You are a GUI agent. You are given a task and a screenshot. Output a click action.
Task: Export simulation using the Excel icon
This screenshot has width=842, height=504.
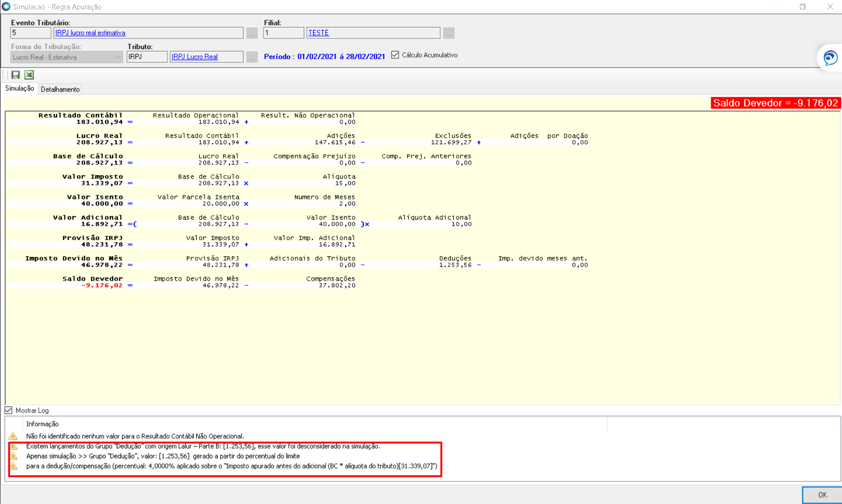click(x=29, y=75)
